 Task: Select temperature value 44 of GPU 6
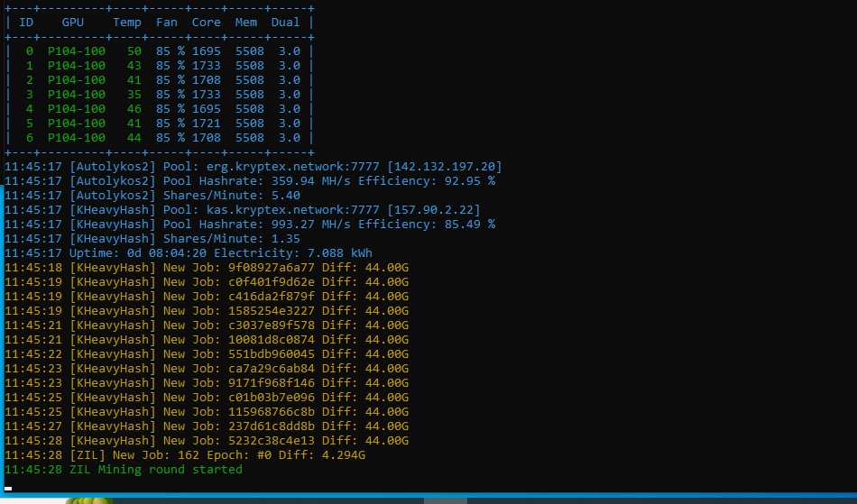[134, 138]
